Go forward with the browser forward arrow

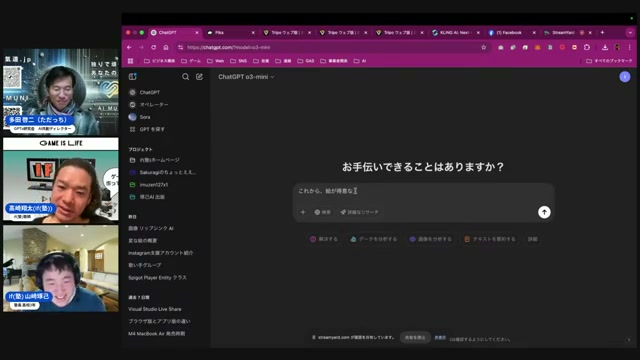[141, 47]
